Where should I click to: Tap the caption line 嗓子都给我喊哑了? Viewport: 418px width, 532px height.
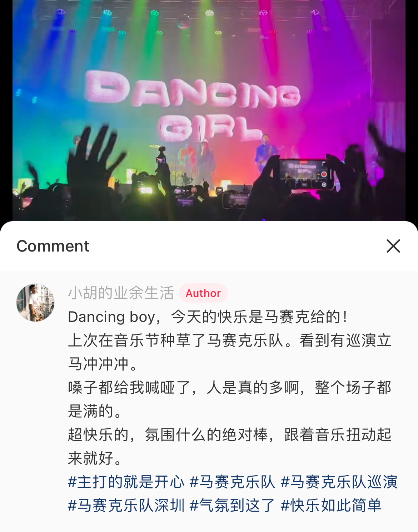pyautogui.click(x=230, y=387)
